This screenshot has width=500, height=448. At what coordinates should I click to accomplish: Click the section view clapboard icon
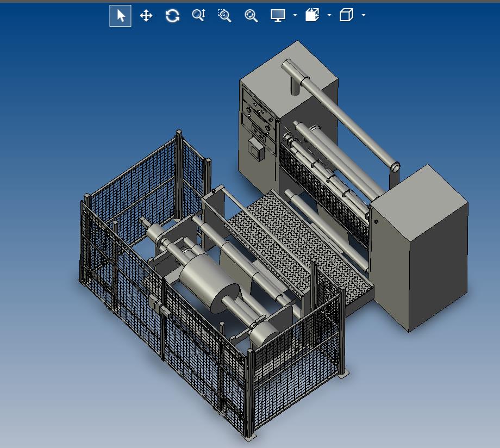(x=312, y=15)
